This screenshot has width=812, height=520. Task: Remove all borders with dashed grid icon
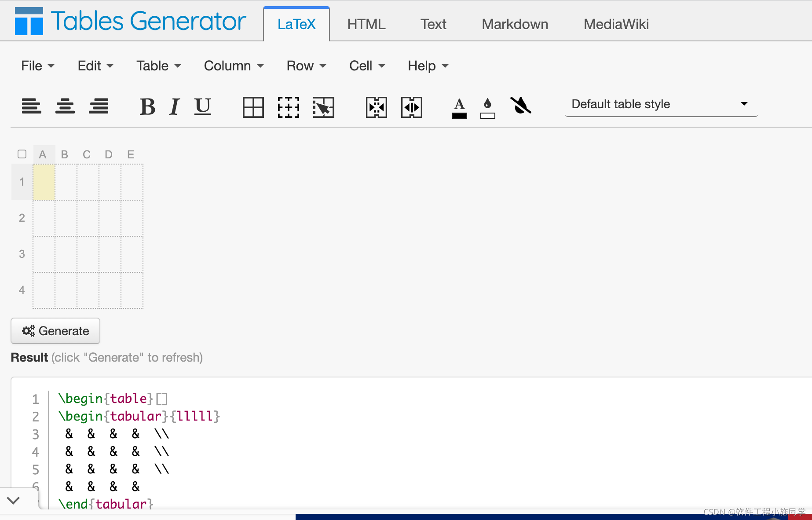point(289,107)
